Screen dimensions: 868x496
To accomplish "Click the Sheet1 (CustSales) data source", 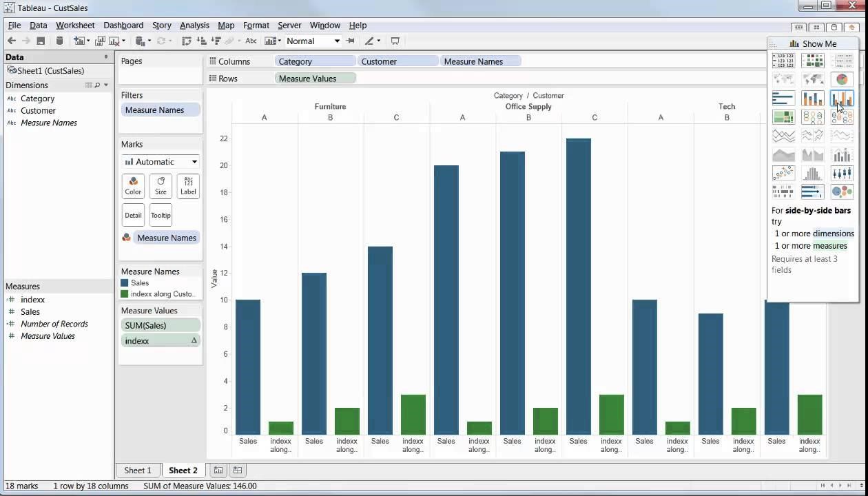I will click(45, 70).
